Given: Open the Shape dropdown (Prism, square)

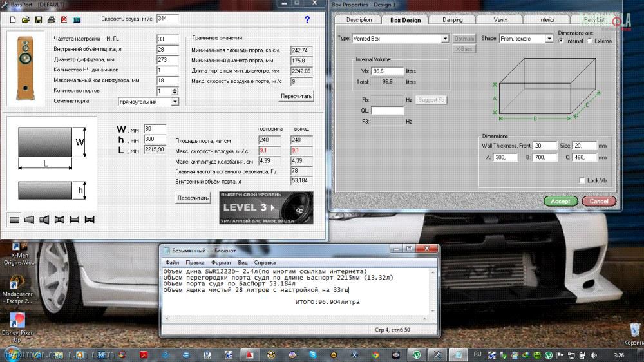Looking at the screenshot, I should click(549, 39).
